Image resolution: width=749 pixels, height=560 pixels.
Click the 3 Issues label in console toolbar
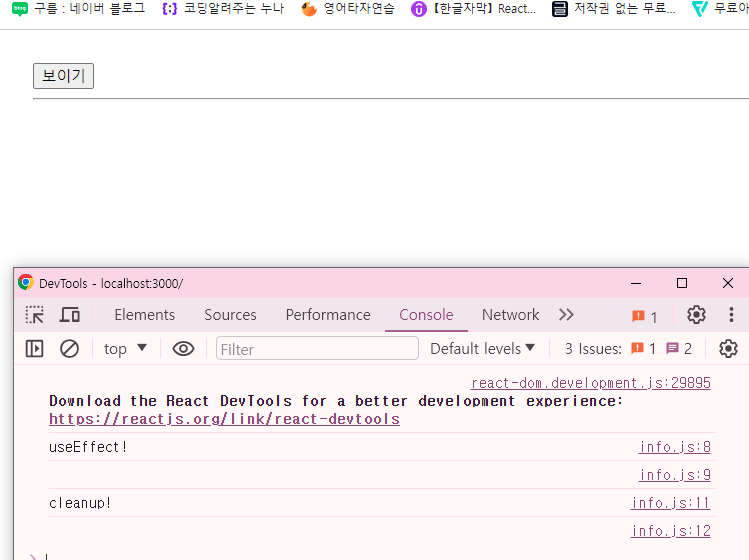click(593, 349)
